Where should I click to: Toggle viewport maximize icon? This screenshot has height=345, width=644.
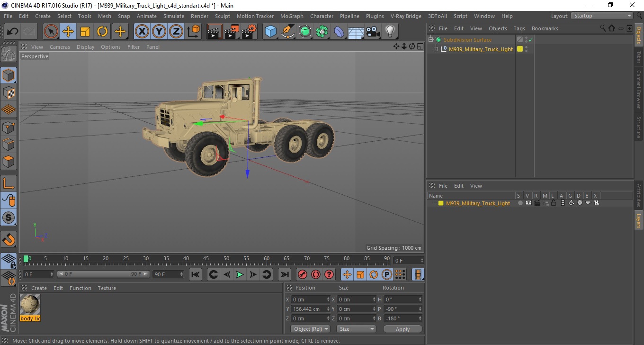coord(420,46)
